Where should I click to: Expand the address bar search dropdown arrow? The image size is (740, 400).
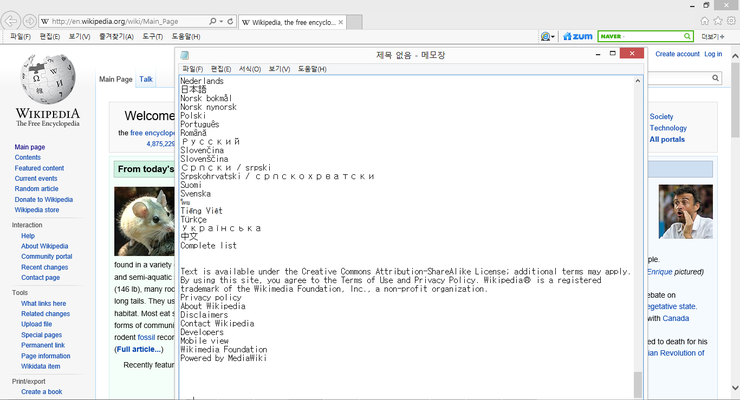click(x=219, y=21)
